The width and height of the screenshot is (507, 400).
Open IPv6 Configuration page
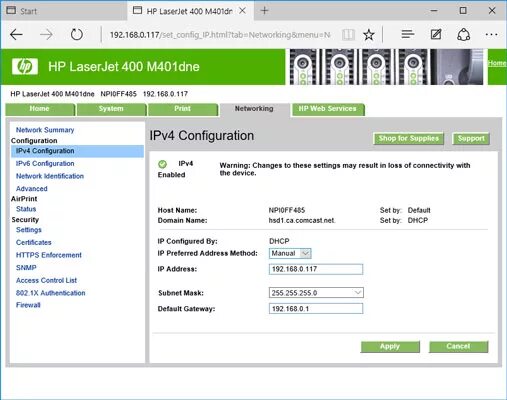[x=45, y=164]
